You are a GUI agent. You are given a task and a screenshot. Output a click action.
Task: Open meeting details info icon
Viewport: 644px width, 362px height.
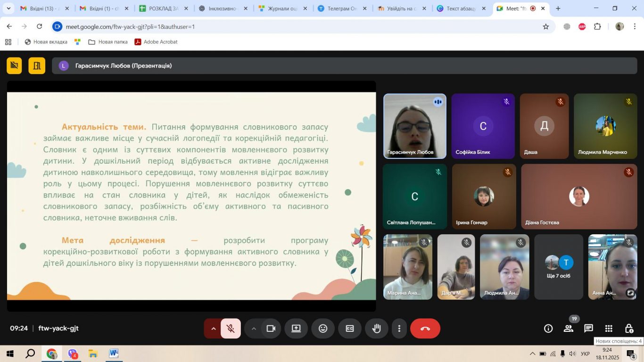[548, 329]
